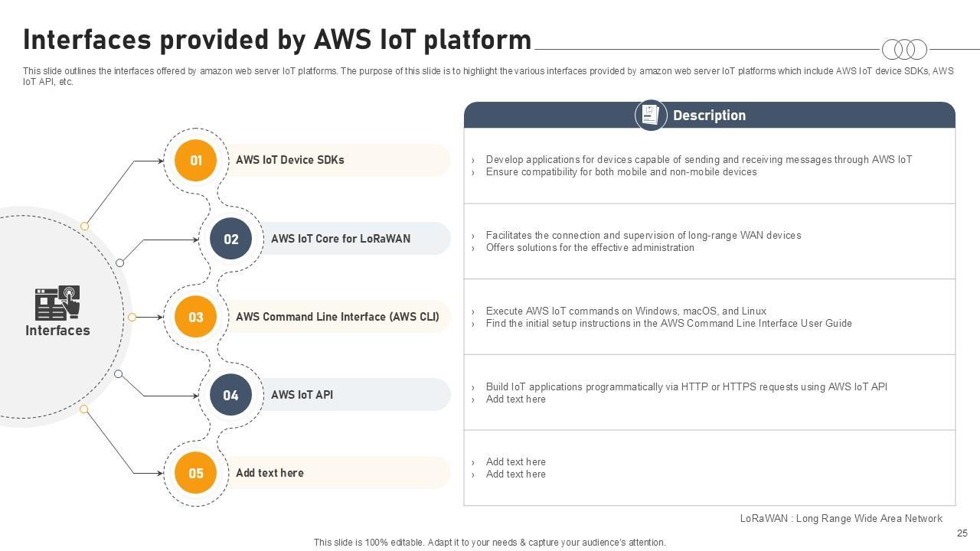Click the three interlocking circles decoration
This screenshot has width=980, height=551.
pyautogui.click(x=904, y=50)
